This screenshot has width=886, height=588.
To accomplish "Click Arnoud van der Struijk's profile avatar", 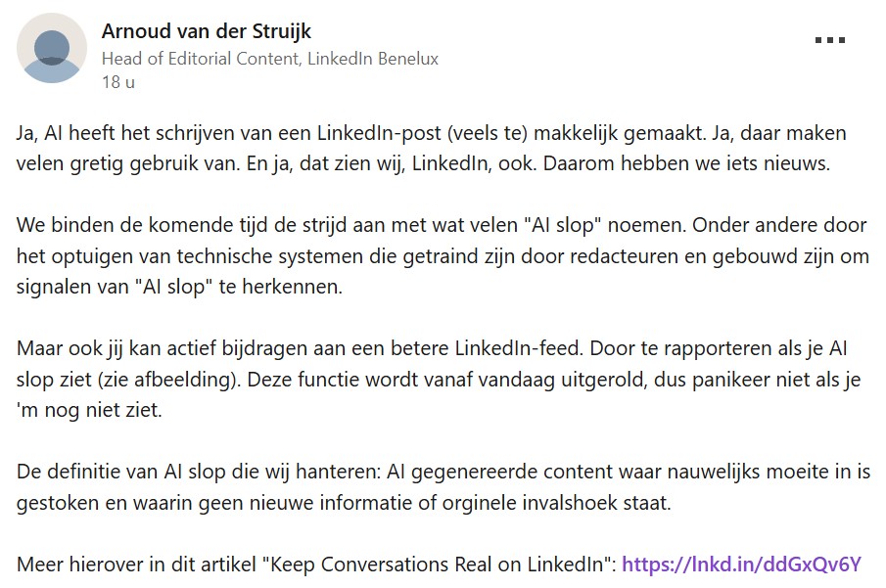I will 52,48.
